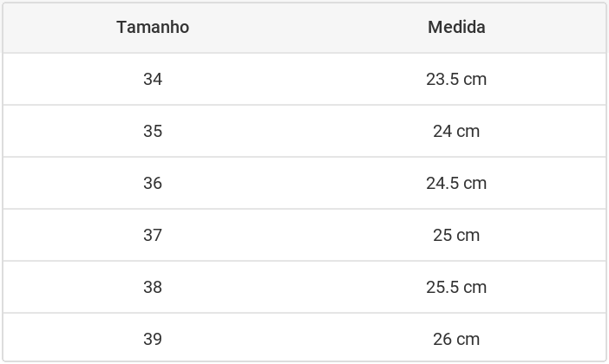Select size 34 cell

click(153, 79)
